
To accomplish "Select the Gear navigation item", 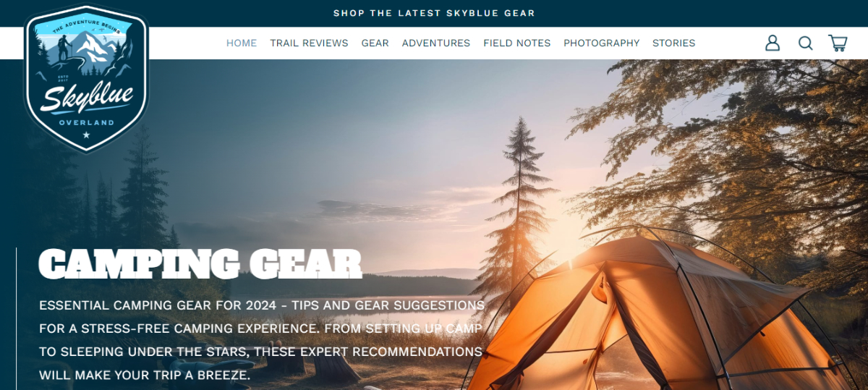I will pyautogui.click(x=375, y=43).
